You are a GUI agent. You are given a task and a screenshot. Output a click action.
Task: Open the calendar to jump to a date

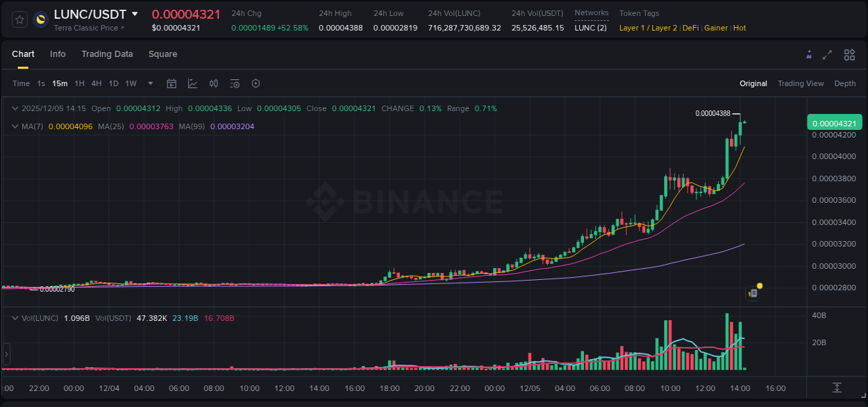point(172,83)
